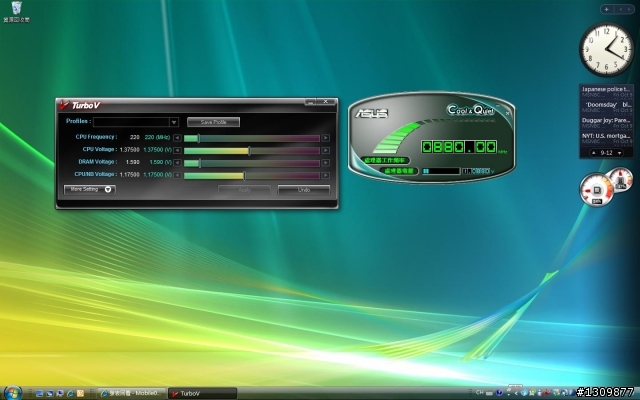Increase CPU/NB Voltage with right arrow

(325, 175)
